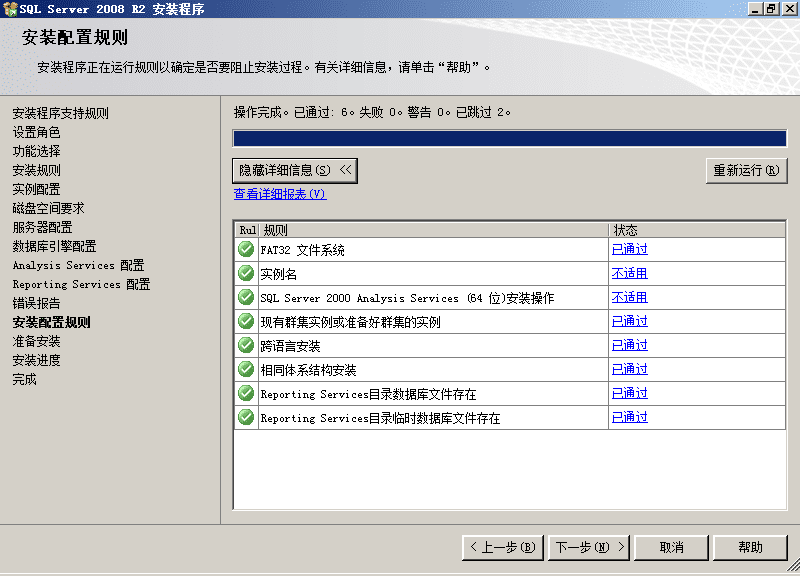Click green check icon beside 跨语言安装
The image size is (800, 576).
click(x=246, y=345)
